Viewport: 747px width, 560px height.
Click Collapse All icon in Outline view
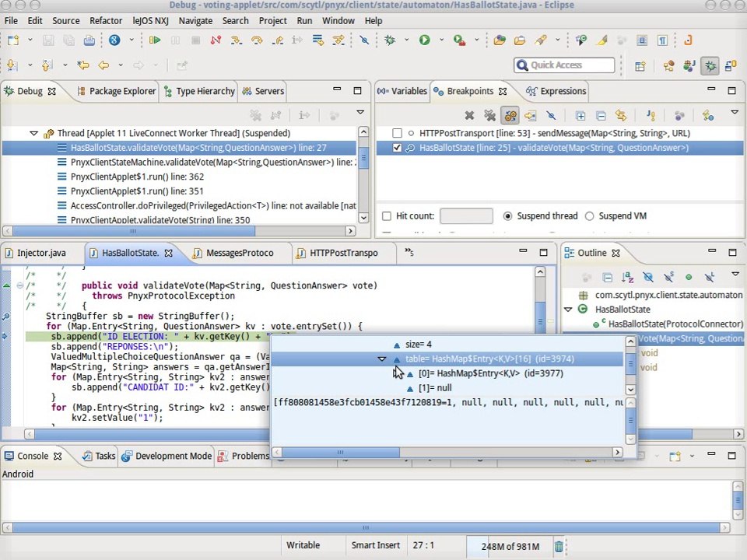point(607,277)
